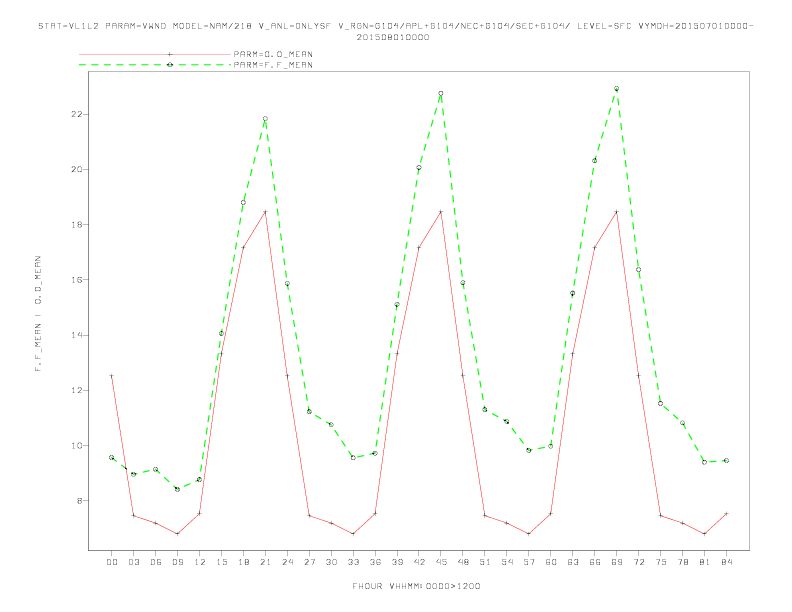Click y-axis tick label 10
Viewport: 792px width, 612px height.
coord(77,445)
